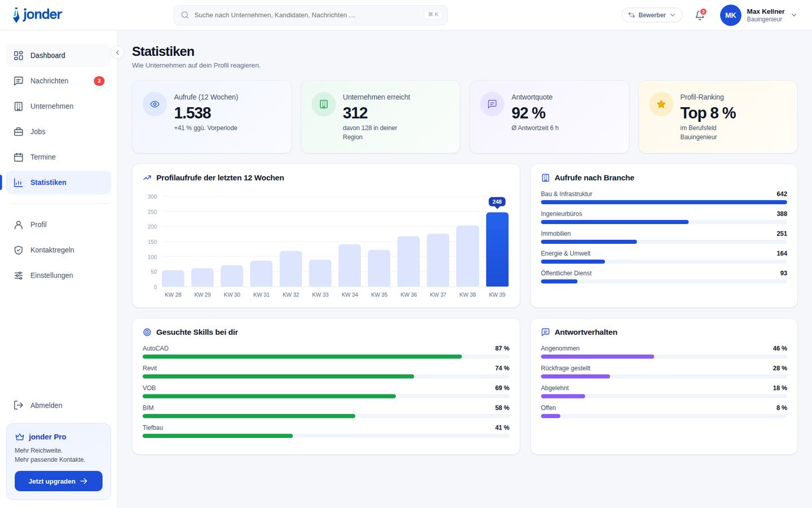Viewport: 812px width, 508px height.
Task: Click the Nachrichten message icon
Action: (x=19, y=81)
